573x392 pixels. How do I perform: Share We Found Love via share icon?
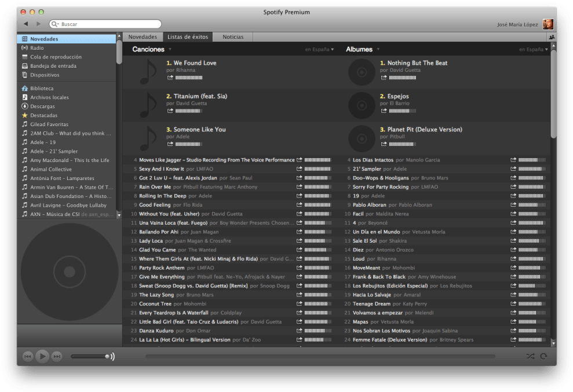pos(170,78)
